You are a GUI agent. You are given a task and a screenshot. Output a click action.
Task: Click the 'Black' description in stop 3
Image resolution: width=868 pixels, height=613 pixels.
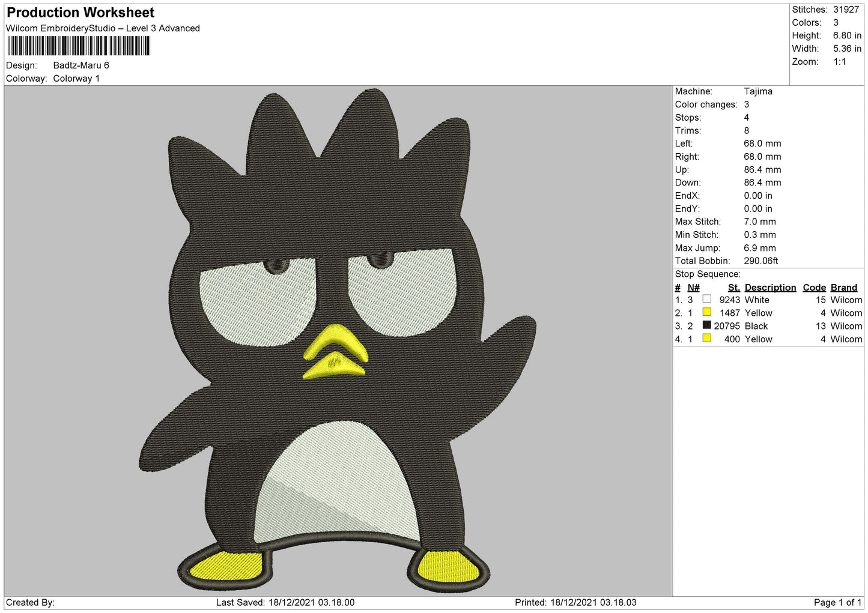click(x=756, y=327)
